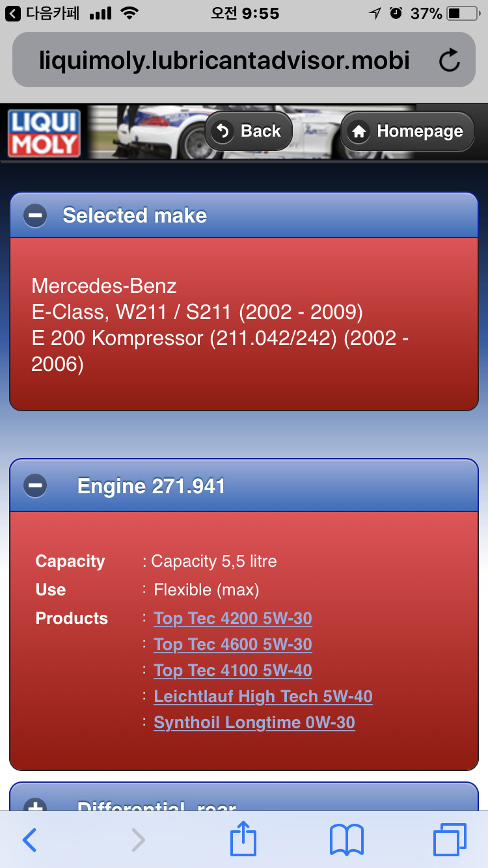The height and width of the screenshot is (868, 488).
Task: Collapse the Selected make section
Action: 35,215
